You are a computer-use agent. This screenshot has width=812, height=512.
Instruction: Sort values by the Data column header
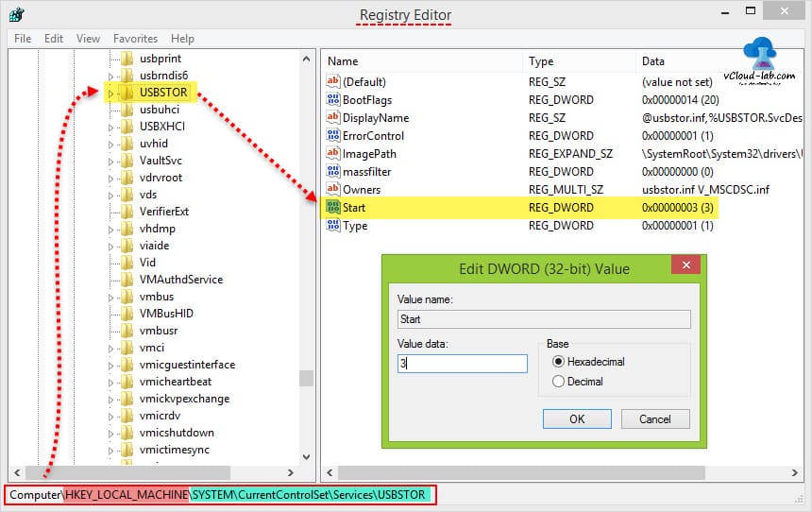pyautogui.click(x=719, y=61)
